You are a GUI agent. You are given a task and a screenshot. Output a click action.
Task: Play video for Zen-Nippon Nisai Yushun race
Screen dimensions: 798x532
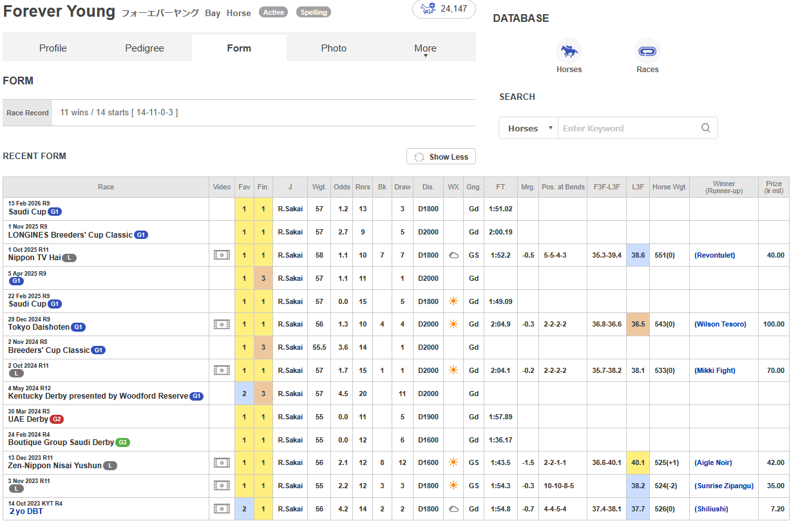point(222,462)
